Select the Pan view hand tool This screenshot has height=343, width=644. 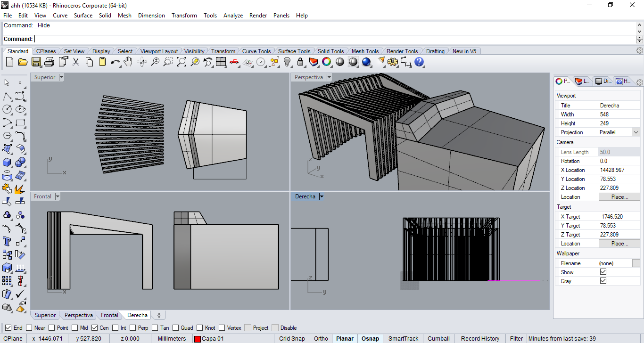pyautogui.click(x=128, y=62)
